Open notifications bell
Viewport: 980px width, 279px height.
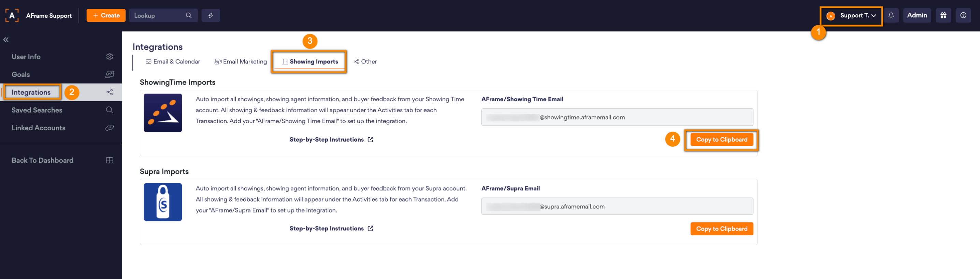pos(891,15)
